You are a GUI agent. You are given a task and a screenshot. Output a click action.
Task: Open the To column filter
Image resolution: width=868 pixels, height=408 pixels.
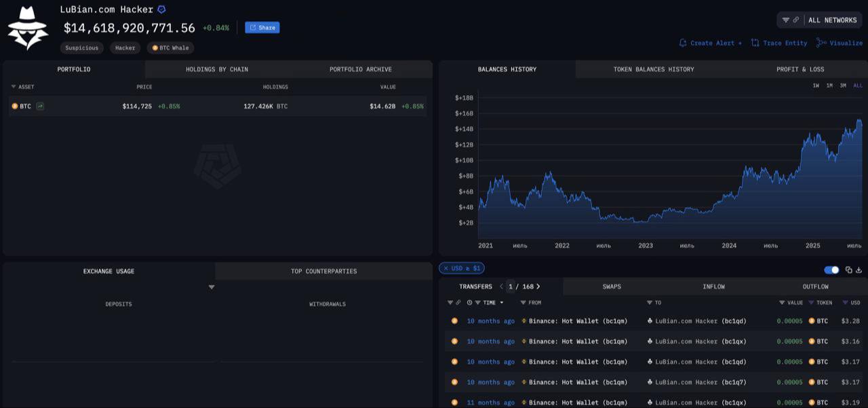tap(650, 303)
